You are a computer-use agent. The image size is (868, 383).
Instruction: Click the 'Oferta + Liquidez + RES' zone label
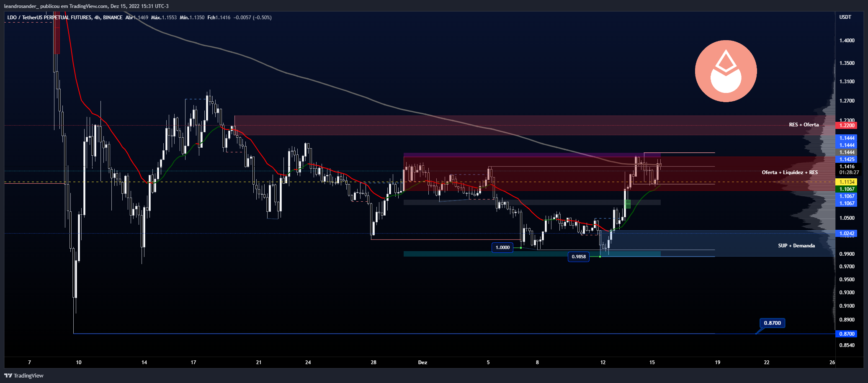(x=790, y=172)
